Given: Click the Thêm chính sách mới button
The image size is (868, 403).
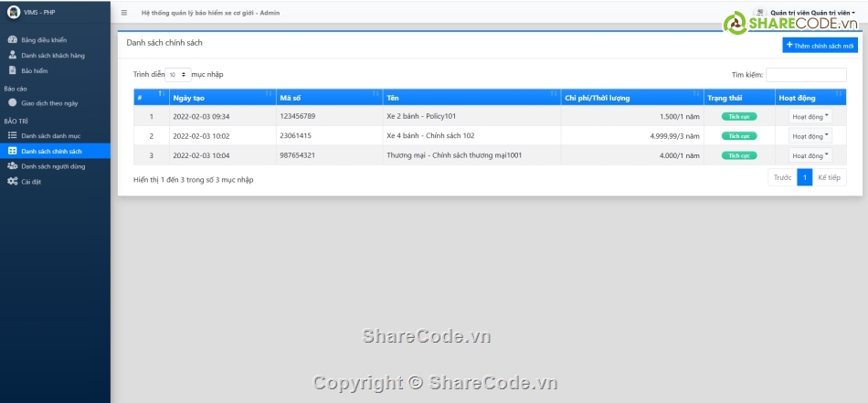Looking at the screenshot, I should point(820,45).
